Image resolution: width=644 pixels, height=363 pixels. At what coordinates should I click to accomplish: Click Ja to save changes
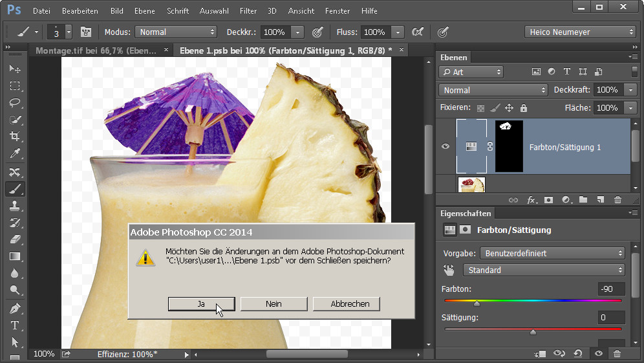(201, 304)
